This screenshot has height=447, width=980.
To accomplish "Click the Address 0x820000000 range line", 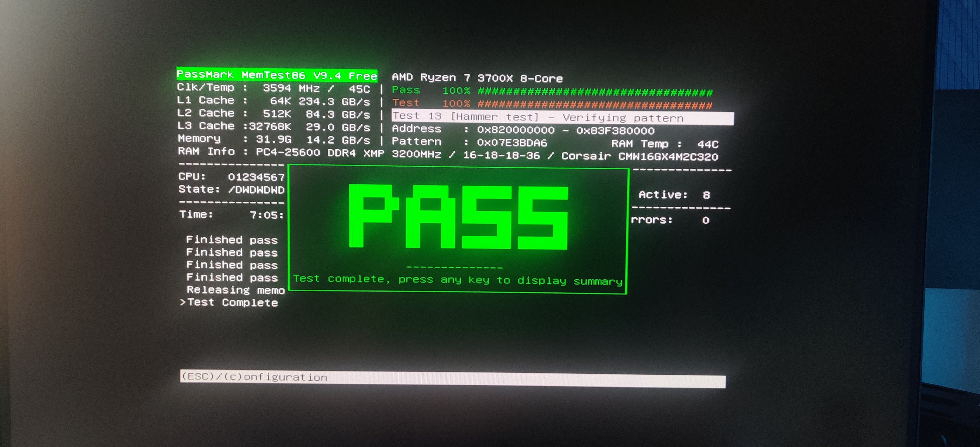I will [523, 130].
